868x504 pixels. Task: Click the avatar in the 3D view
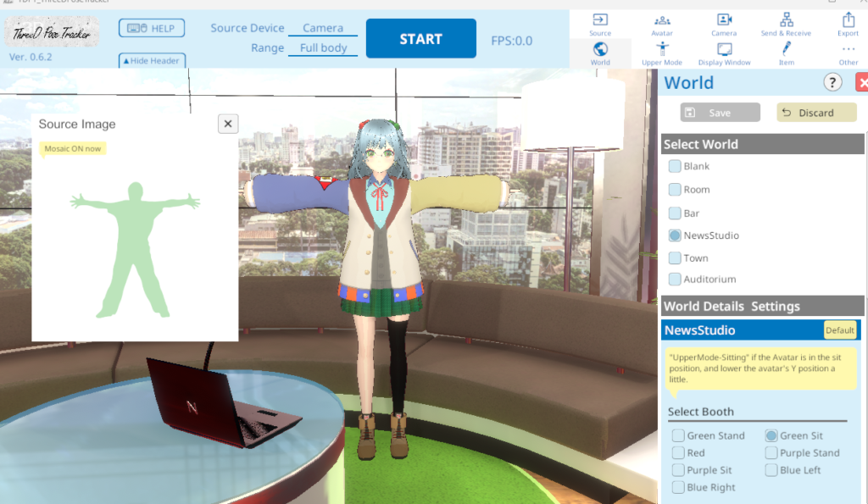coord(381,288)
